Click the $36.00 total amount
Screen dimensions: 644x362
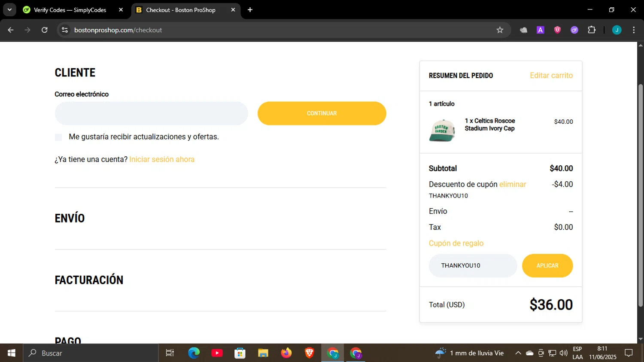click(551, 304)
